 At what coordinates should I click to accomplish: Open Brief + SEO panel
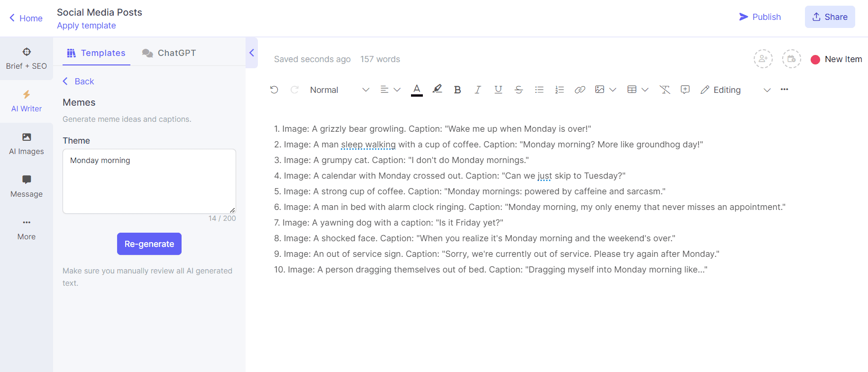[27, 59]
